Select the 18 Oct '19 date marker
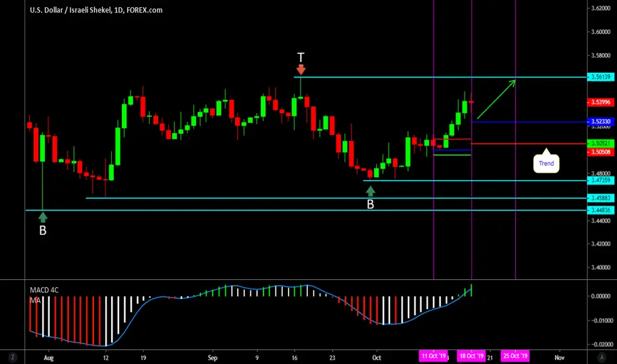The height and width of the screenshot is (364, 617). [x=471, y=356]
